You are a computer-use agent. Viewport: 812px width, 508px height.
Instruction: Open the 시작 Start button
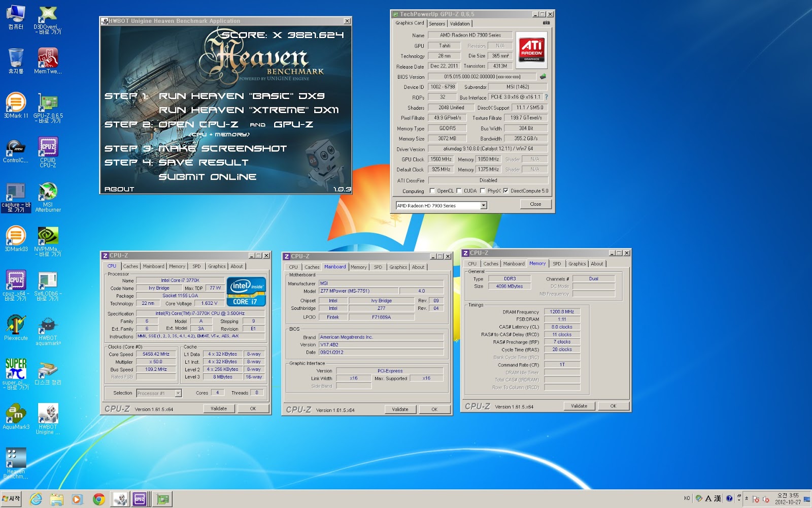tap(11, 499)
